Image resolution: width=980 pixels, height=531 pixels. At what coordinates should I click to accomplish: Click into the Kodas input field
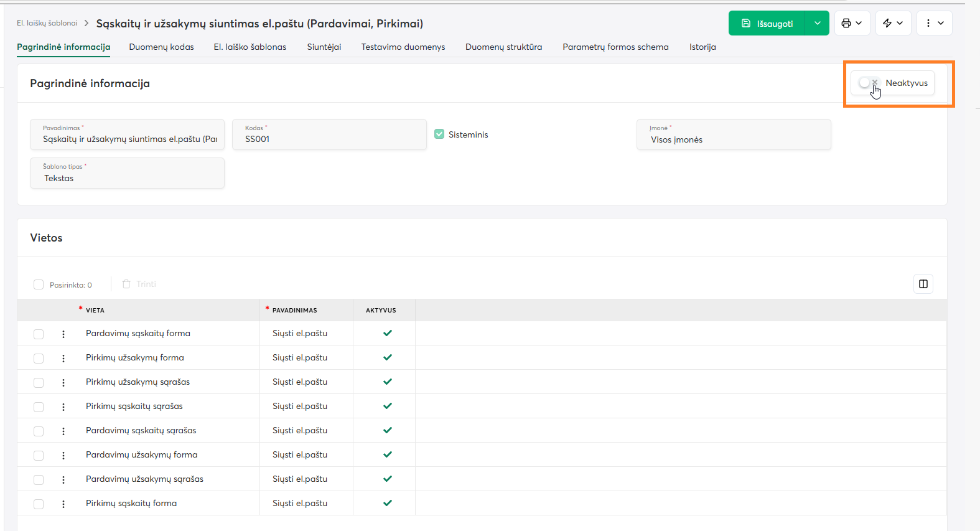coord(329,139)
